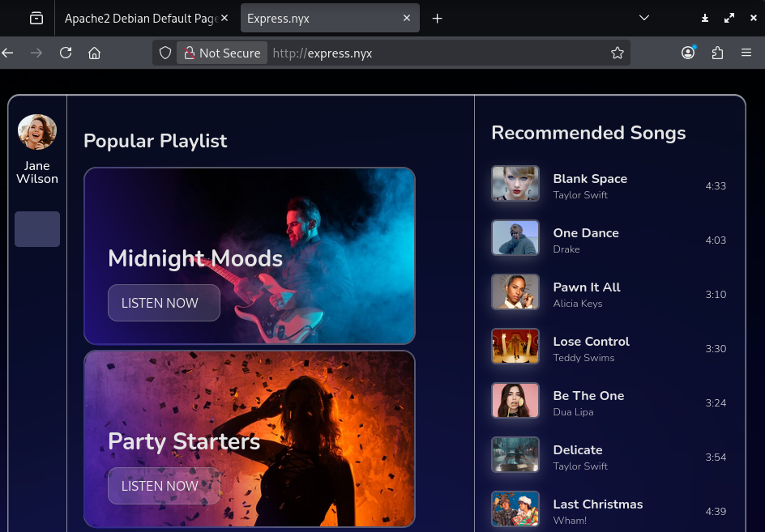Open the hamburger application menu
765x532 pixels.
(746, 53)
